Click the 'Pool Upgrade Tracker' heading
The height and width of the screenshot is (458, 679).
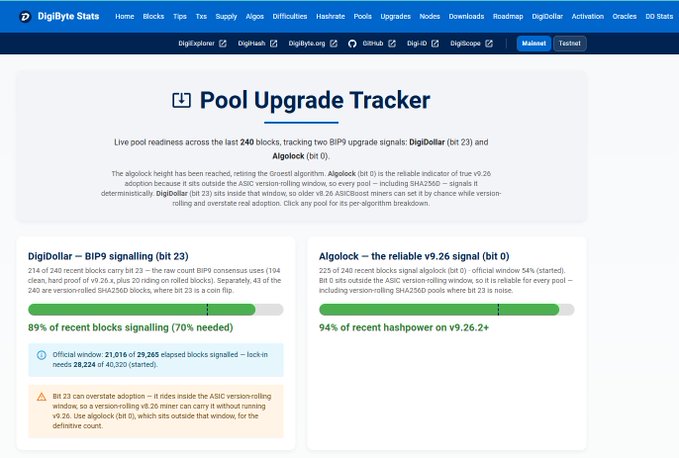[x=315, y=100]
